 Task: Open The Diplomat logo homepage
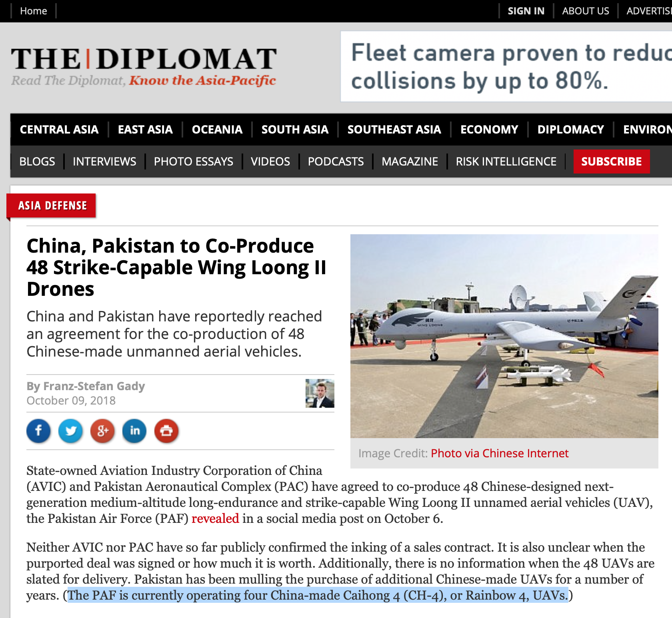(144, 66)
